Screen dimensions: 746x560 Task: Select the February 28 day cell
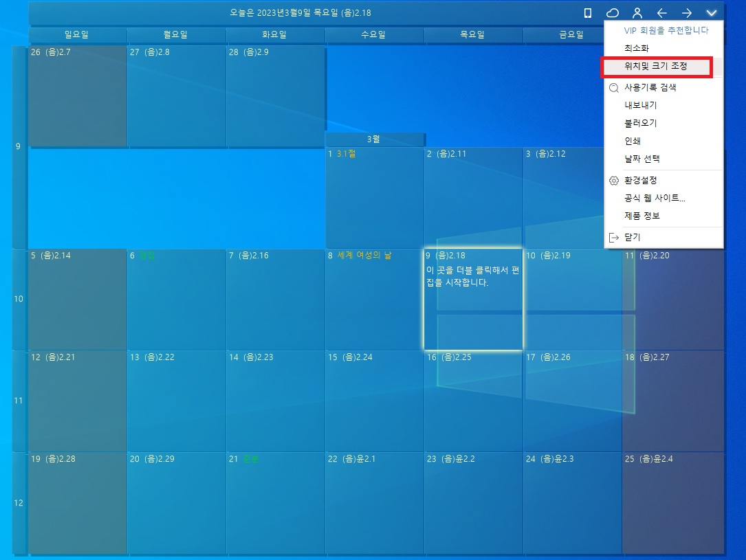pyautogui.click(x=276, y=96)
